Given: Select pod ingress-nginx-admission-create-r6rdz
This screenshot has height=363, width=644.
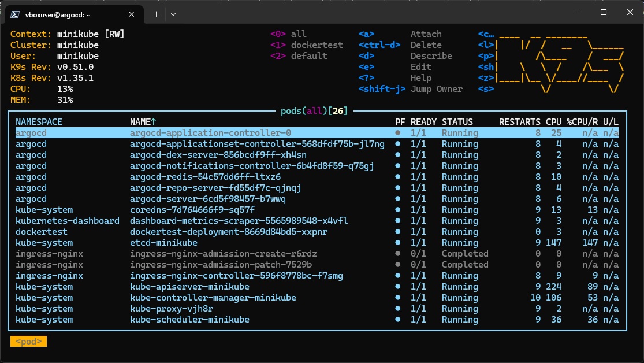Looking at the screenshot, I should pyautogui.click(x=317, y=254).
